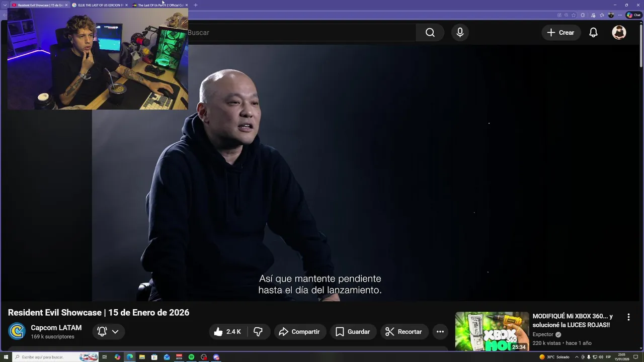Open Spotify from taskbar

[191, 357]
